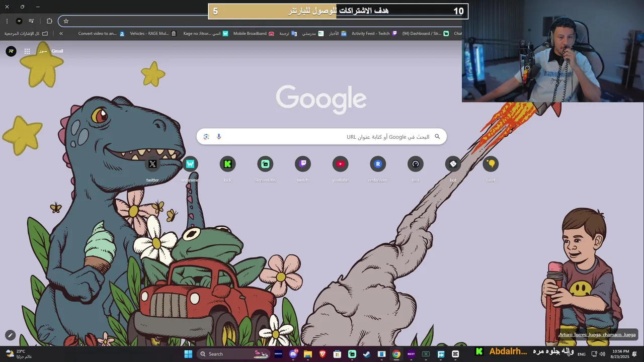
Task: Click the Chrome address bar
Action: coord(262,21)
